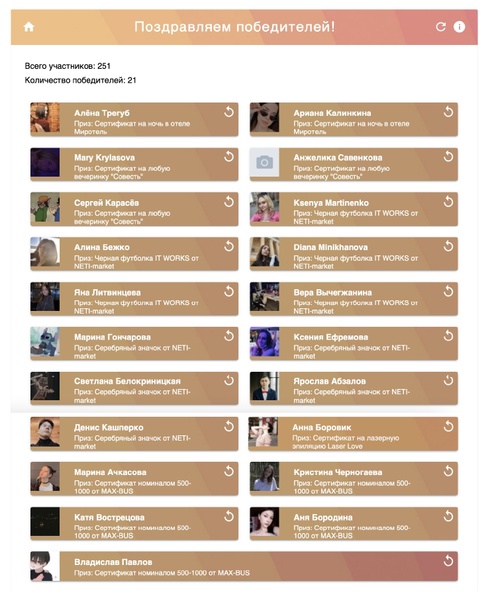Viewport: 488px width, 604px height.
Task: Re-roll winner Mary Krylasova
Action: pyautogui.click(x=229, y=157)
